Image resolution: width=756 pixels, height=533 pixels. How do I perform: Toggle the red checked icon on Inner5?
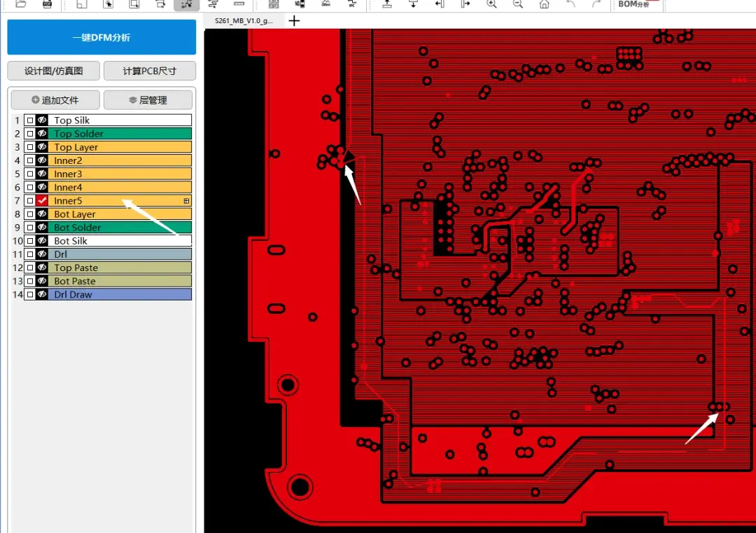coord(42,200)
